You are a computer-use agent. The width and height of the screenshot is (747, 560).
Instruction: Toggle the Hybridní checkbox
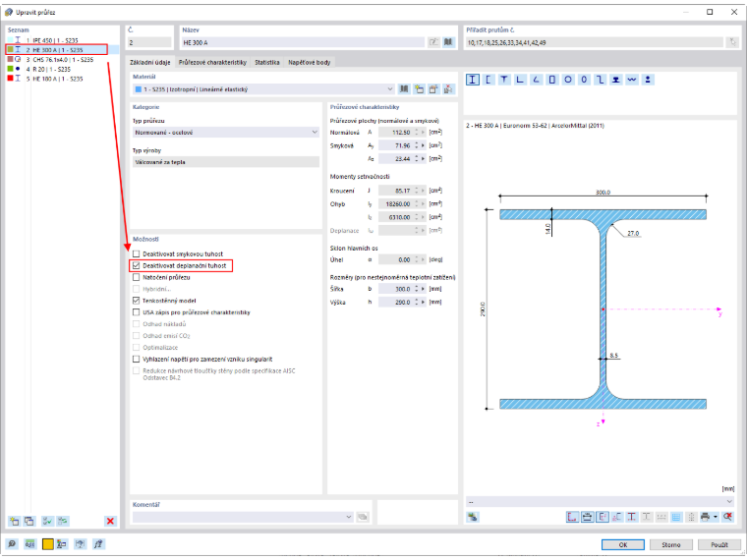(x=137, y=289)
